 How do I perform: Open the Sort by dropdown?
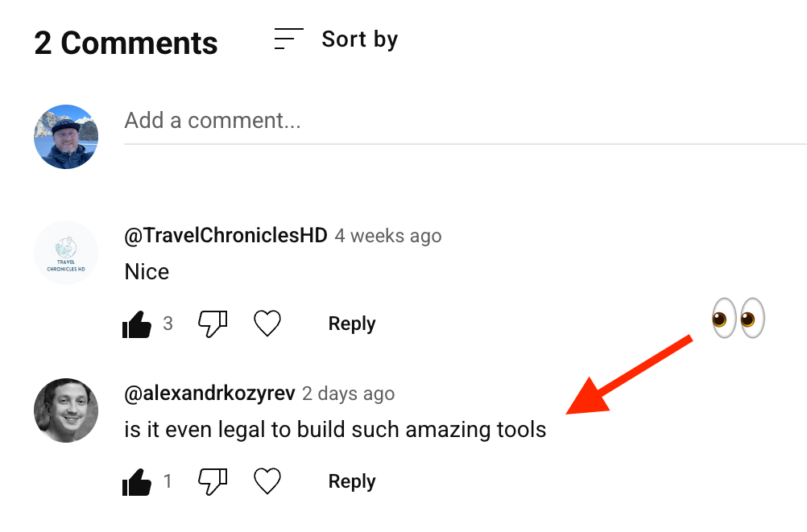click(359, 39)
